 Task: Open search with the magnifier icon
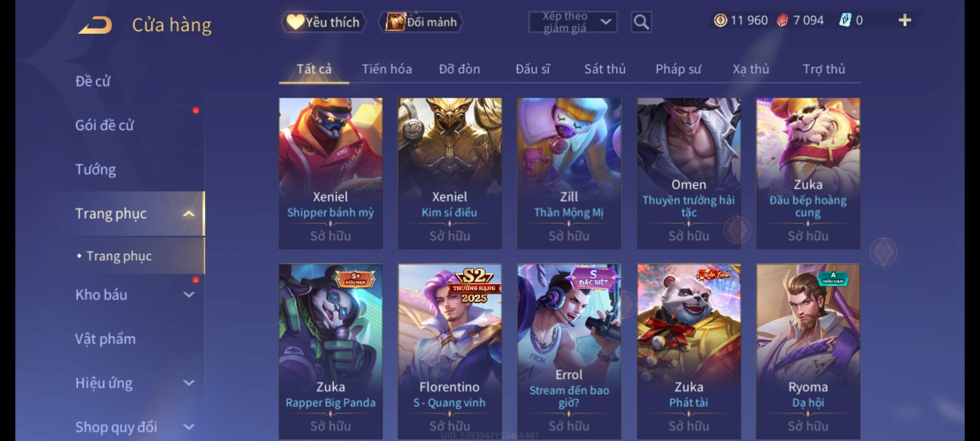tap(641, 22)
